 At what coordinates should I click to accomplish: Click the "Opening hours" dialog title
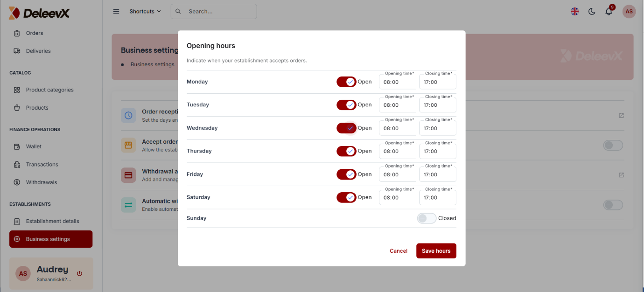(211, 46)
